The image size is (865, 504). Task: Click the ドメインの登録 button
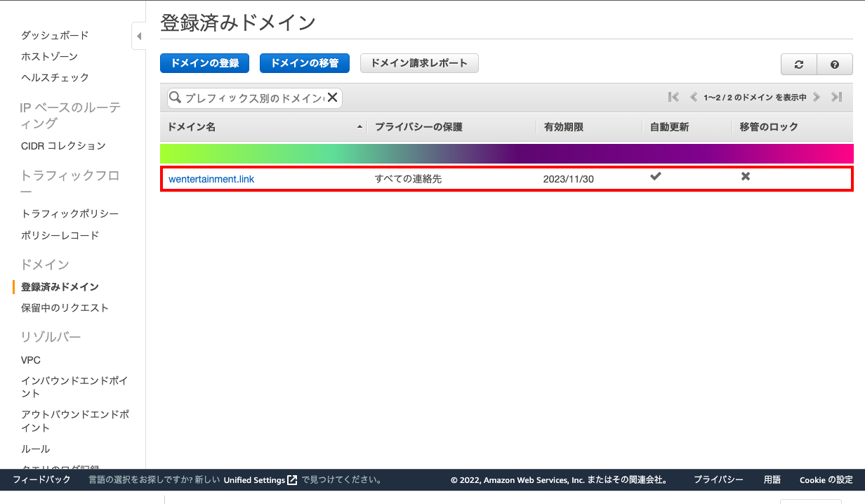204,63
